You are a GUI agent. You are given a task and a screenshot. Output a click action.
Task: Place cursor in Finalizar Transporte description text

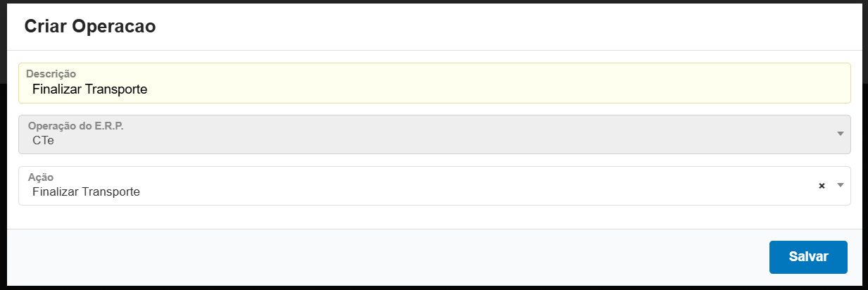pos(89,89)
